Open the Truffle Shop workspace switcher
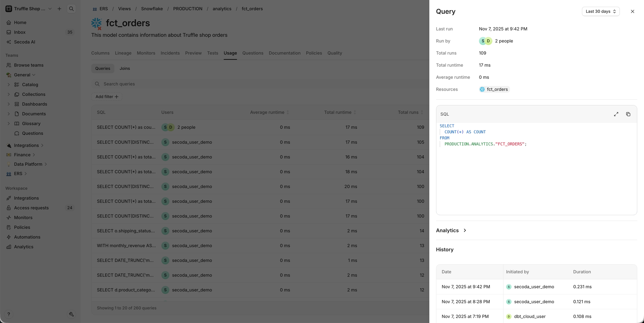644x323 pixels. [29, 9]
